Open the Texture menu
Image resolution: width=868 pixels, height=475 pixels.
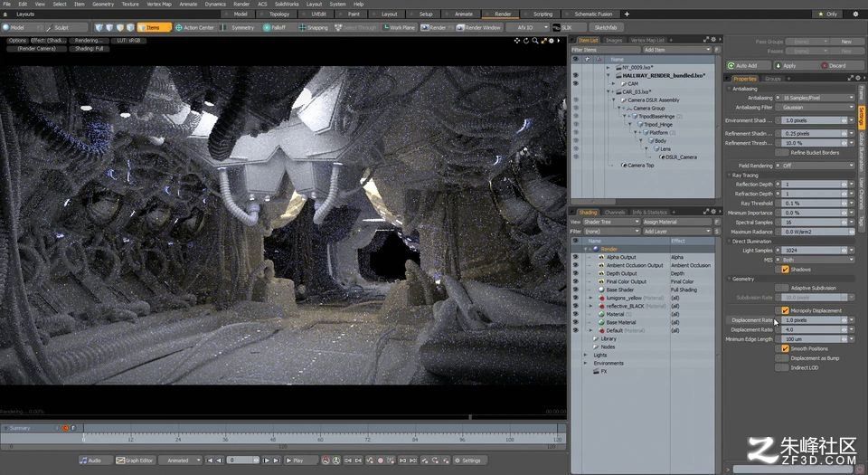130,4
